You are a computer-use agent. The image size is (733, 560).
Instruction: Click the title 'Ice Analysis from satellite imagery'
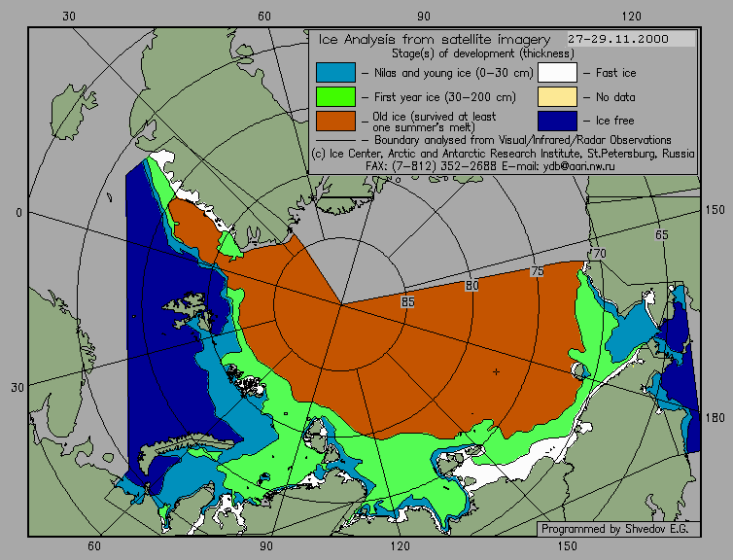click(x=435, y=39)
